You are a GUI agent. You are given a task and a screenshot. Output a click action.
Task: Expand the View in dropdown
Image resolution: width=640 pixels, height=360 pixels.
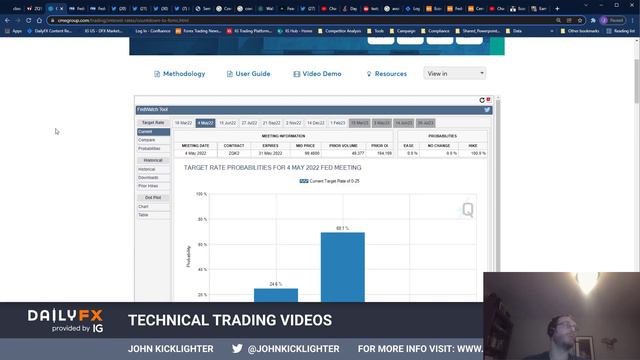coord(455,73)
